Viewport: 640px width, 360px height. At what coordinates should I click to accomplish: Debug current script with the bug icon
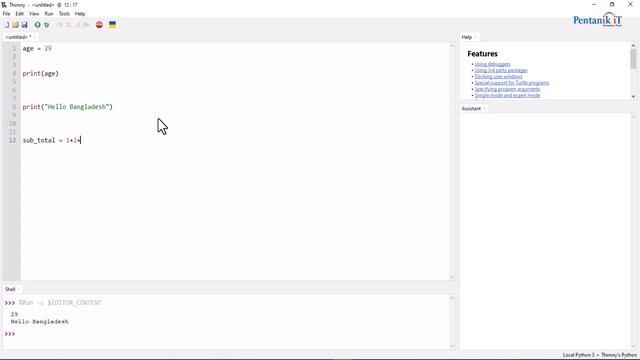[47, 25]
